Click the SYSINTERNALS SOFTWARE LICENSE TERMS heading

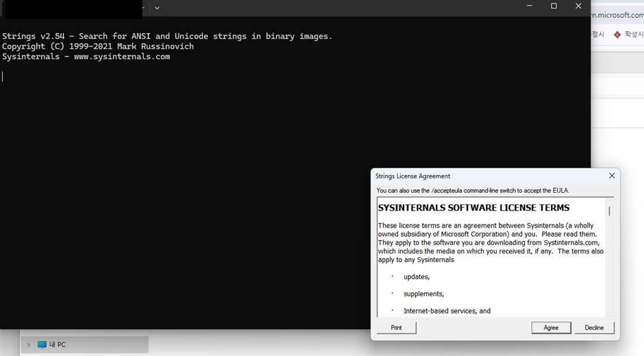point(473,208)
